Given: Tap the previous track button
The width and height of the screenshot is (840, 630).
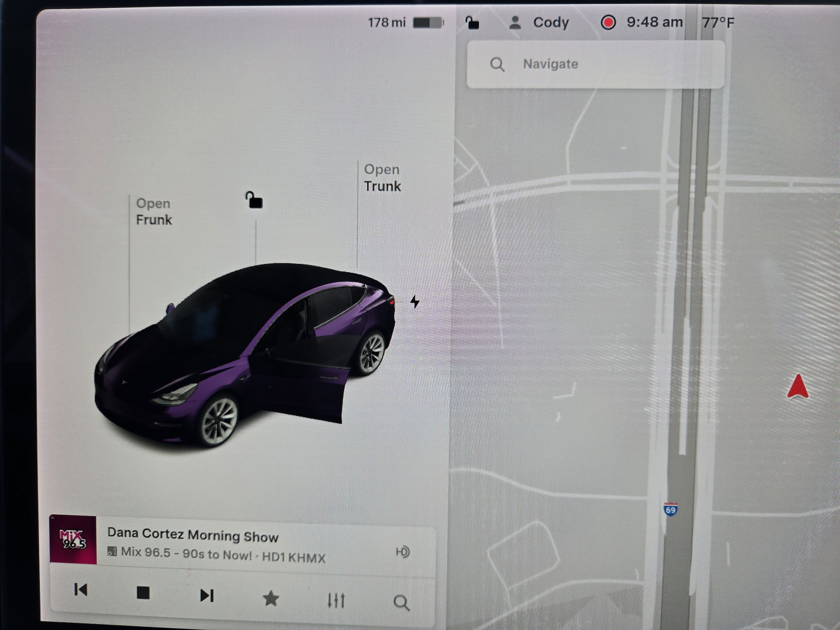Looking at the screenshot, I should pyautogui.click(x=81, y=590).
